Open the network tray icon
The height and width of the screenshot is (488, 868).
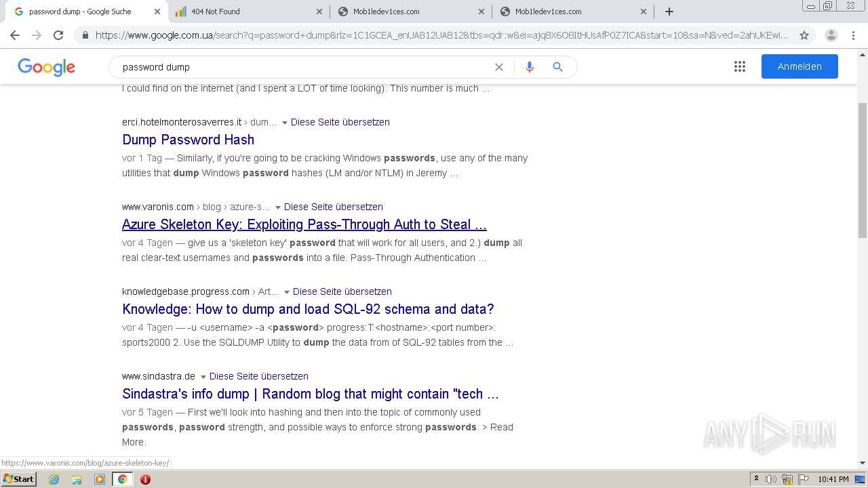point(787,479)
